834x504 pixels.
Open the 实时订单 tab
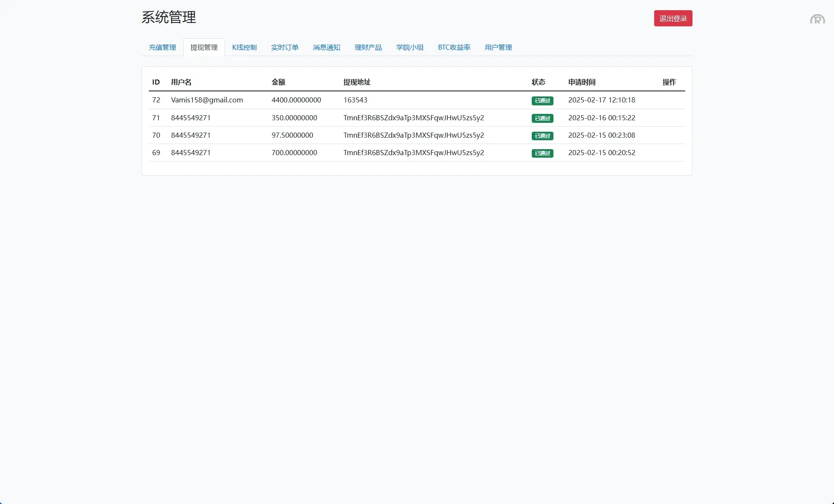285,47
